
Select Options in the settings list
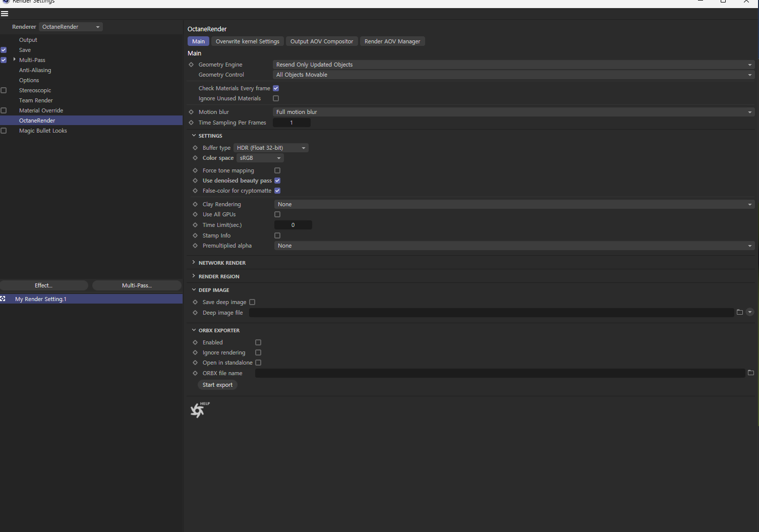29,80
